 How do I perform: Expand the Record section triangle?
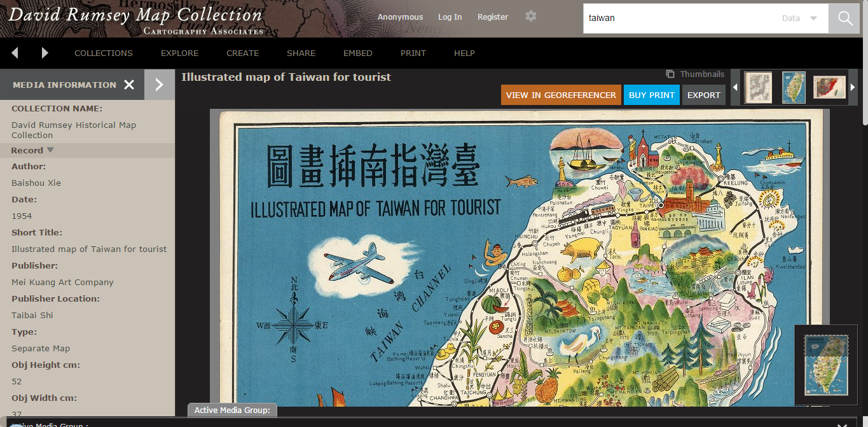pos(50,150)
